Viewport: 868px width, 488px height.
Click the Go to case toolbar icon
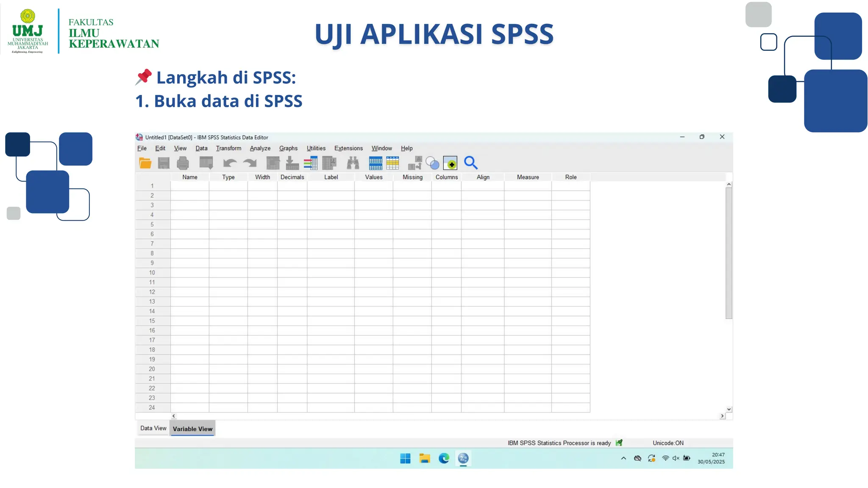pyautogui.click(x=273, y=163)
